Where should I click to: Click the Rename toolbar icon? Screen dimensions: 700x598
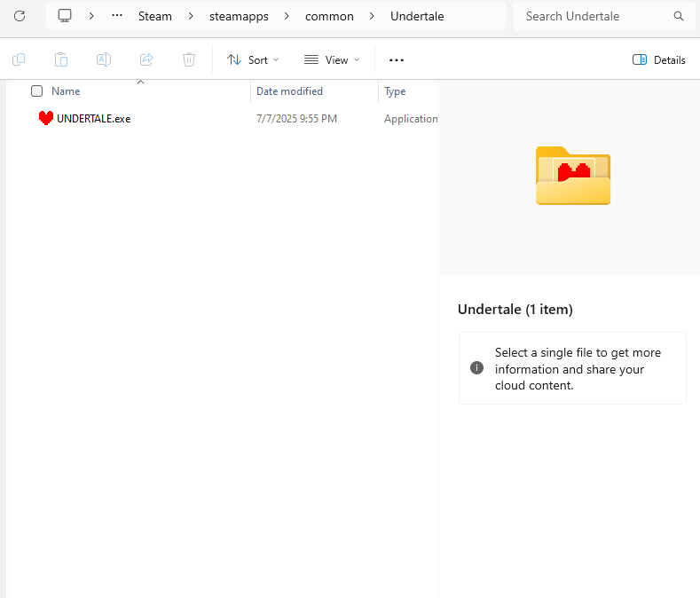104,59
